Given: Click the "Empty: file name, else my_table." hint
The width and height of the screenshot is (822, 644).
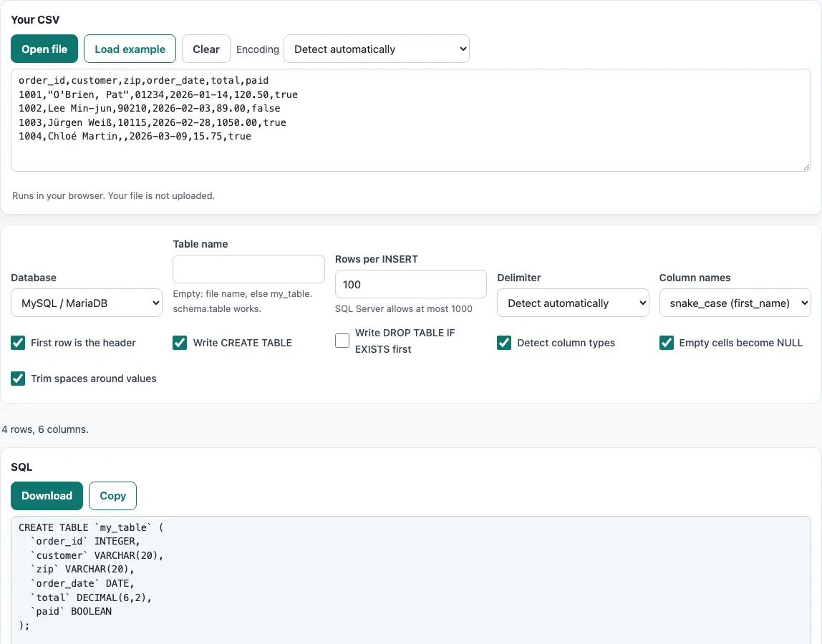Looking at the screenshot, I should tap(243, 293).
